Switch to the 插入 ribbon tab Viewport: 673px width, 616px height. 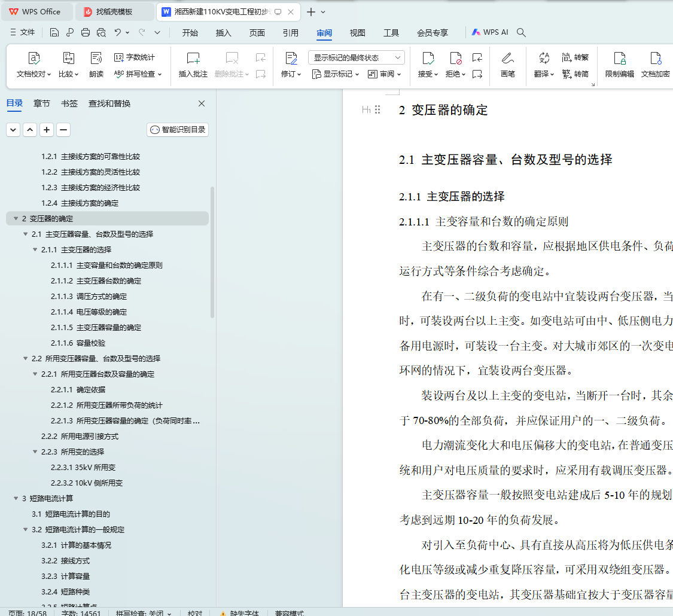click(x=223, y=33)
